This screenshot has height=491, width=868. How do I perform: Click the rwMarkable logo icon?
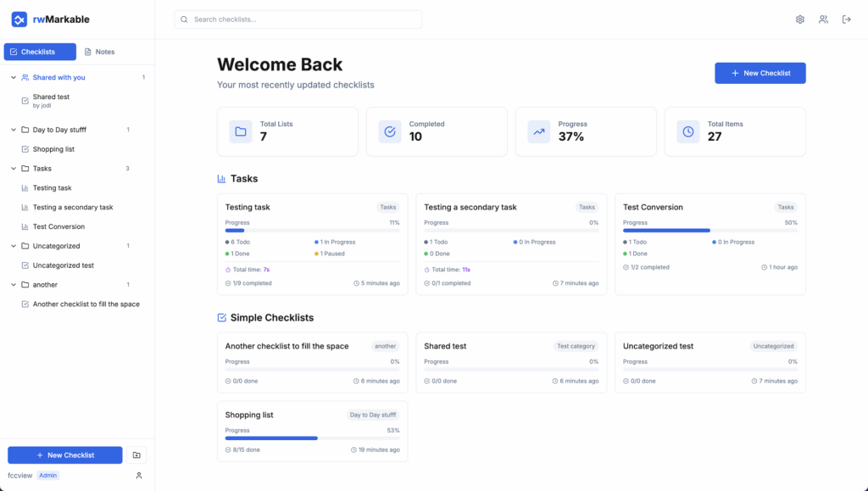click(x=19, y=19)
